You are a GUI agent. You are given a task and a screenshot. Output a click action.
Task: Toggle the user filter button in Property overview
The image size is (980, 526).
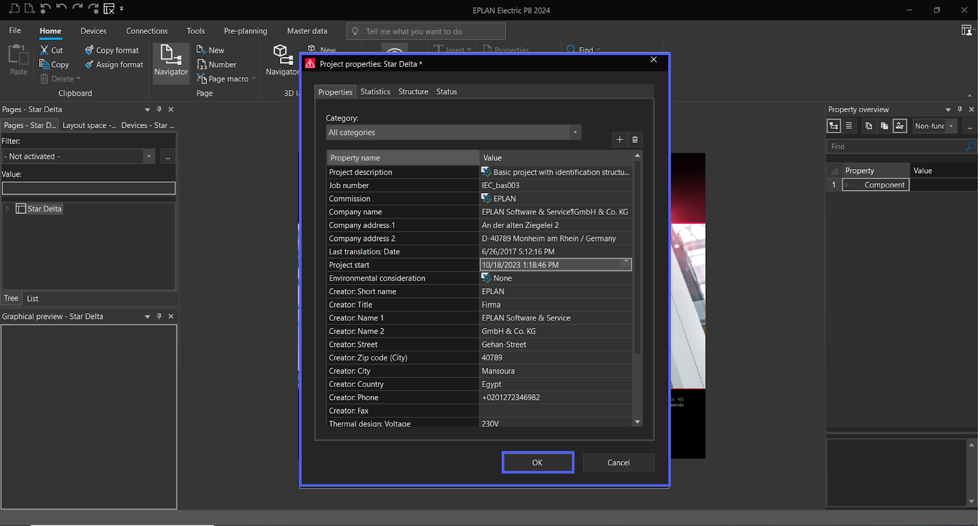pos(900,126)
